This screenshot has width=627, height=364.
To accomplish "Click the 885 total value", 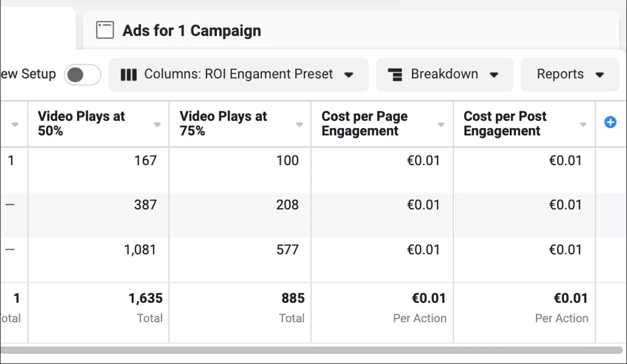I will point(293,299).
